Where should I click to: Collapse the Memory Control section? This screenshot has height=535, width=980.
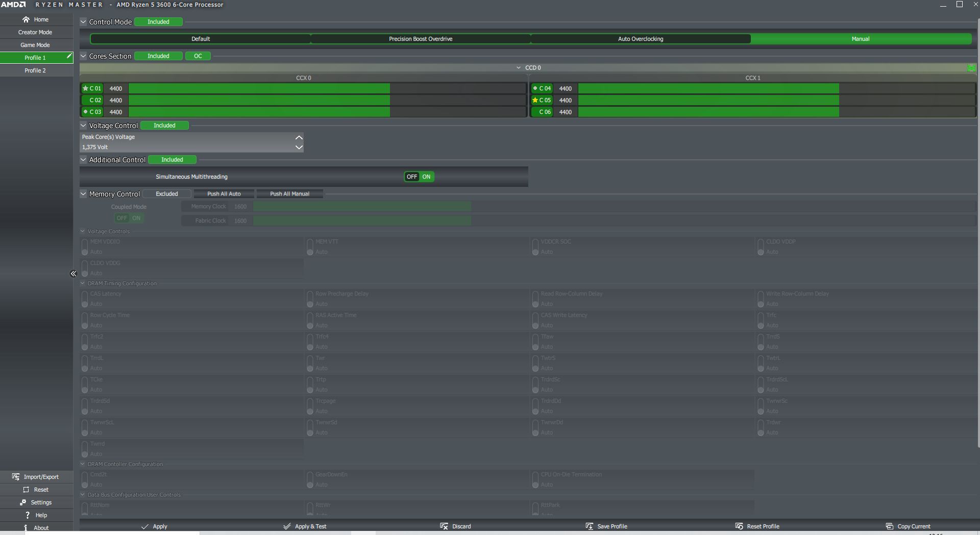[x=83, y=194]
